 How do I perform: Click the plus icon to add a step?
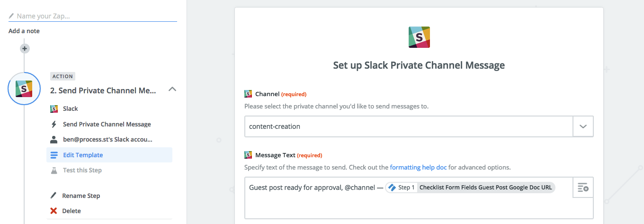(25, 48)
